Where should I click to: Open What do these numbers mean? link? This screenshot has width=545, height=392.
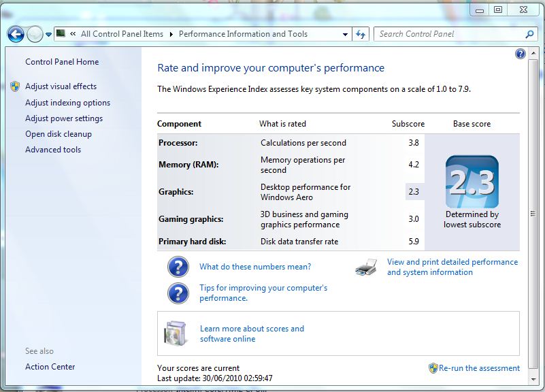[255, 267]
